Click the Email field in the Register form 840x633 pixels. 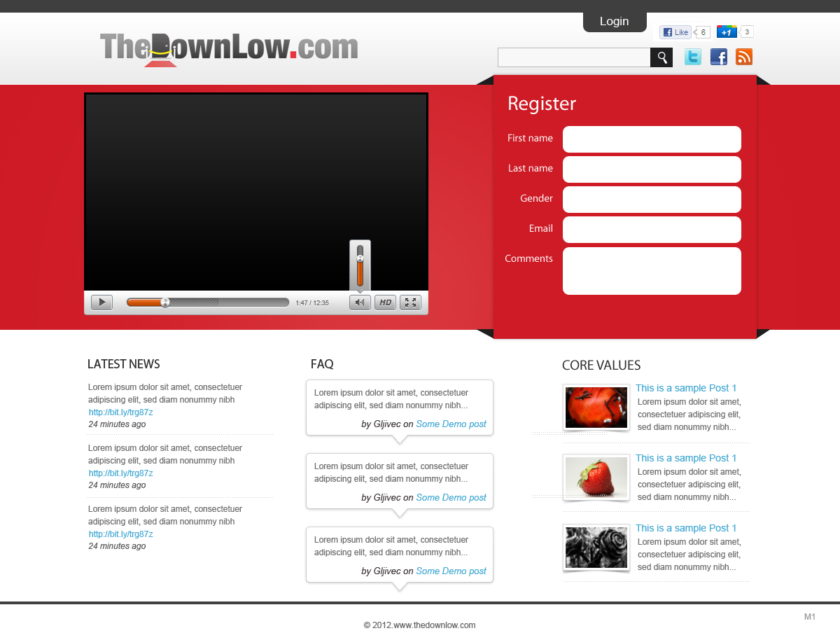[651, 230]
